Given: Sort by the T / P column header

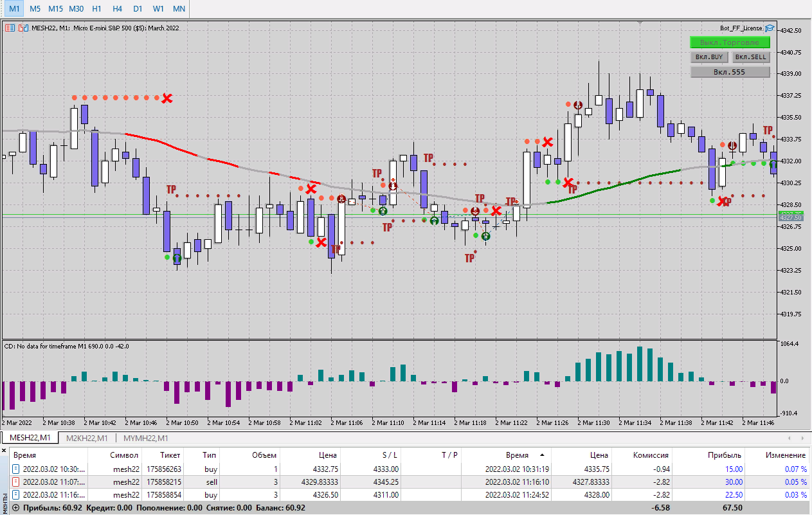Looking at the screenshot, I should point(431,455).
